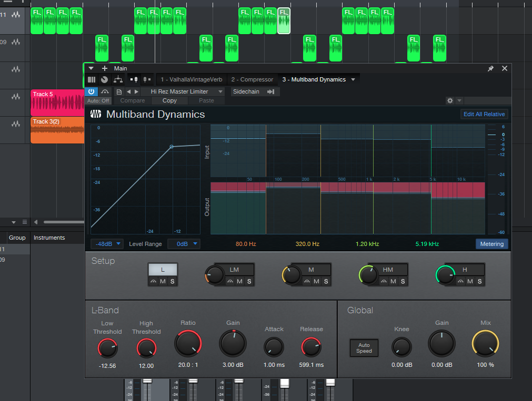Click the LM band frequency knob
The width and height of the screenshot is (532, 401).
coord(214,274)
